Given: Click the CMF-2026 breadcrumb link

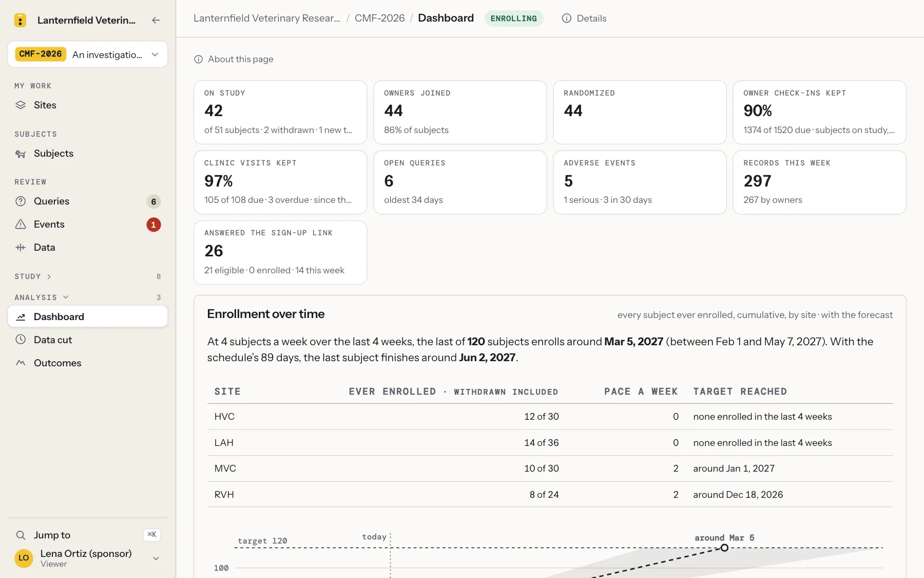Looking at the screenshot, I should point(379,18).
